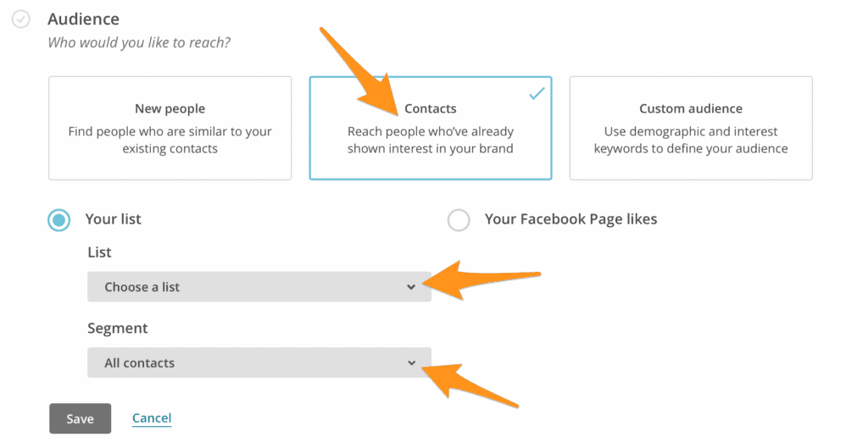The width and height of the screenshot is (868, 448).
Task: Click the Audience section checkmark circle icon
Action: coord(21,19)
